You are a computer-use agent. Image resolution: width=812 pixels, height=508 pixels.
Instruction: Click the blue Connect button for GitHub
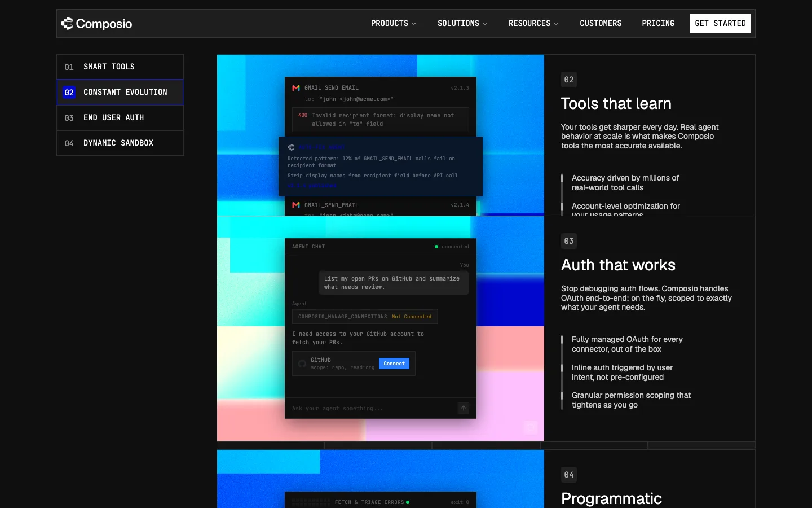[394, 364]
